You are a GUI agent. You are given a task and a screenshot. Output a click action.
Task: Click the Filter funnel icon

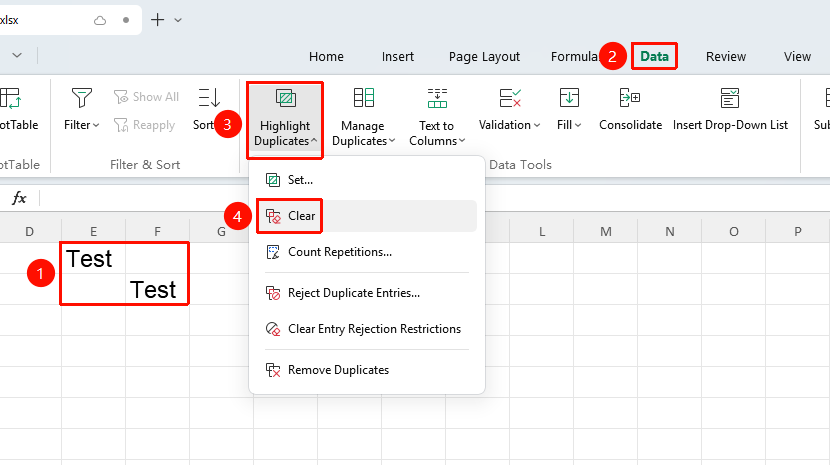coord(82,97)
